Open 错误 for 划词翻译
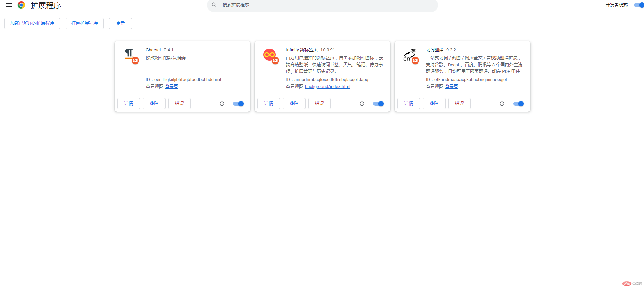The height and width of the screenshot is (287, 644). (x=459, y=104)
